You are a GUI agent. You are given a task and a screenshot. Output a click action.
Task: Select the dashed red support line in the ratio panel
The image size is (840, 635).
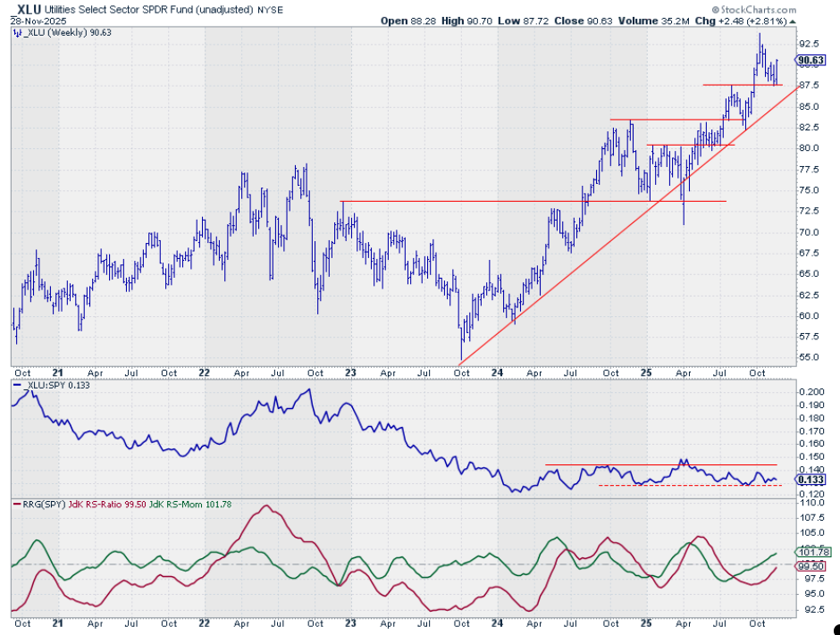coord(686,485)
